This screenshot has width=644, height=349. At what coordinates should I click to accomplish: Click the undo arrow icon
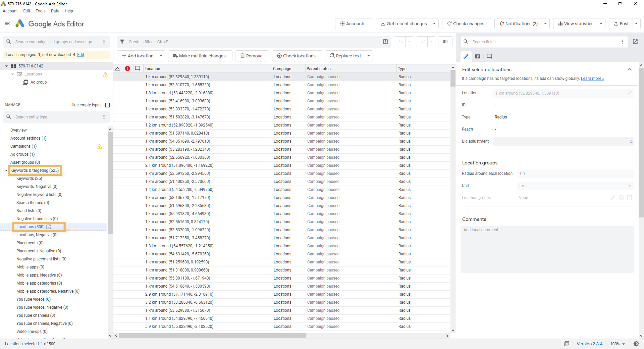pos(400,42)
